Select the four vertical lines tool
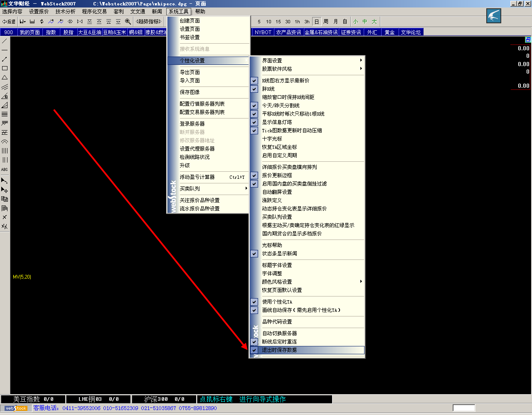The width and height of the screenshot is (532, 415). click(5, 151)
